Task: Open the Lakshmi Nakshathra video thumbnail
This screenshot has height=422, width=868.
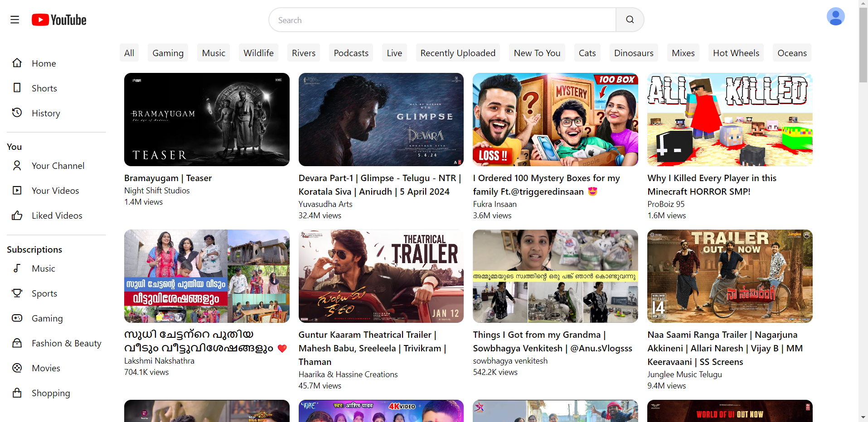Action: point(207,276)
